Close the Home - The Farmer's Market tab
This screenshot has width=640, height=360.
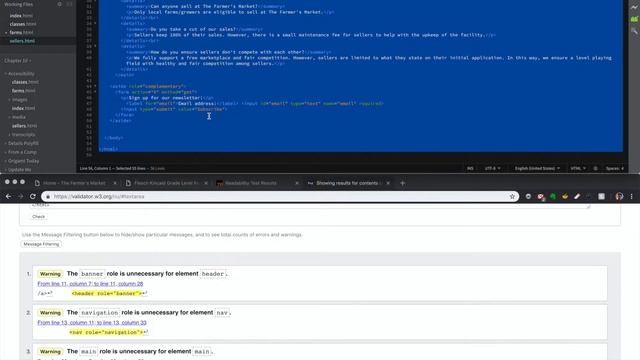[x=115, y=183]
